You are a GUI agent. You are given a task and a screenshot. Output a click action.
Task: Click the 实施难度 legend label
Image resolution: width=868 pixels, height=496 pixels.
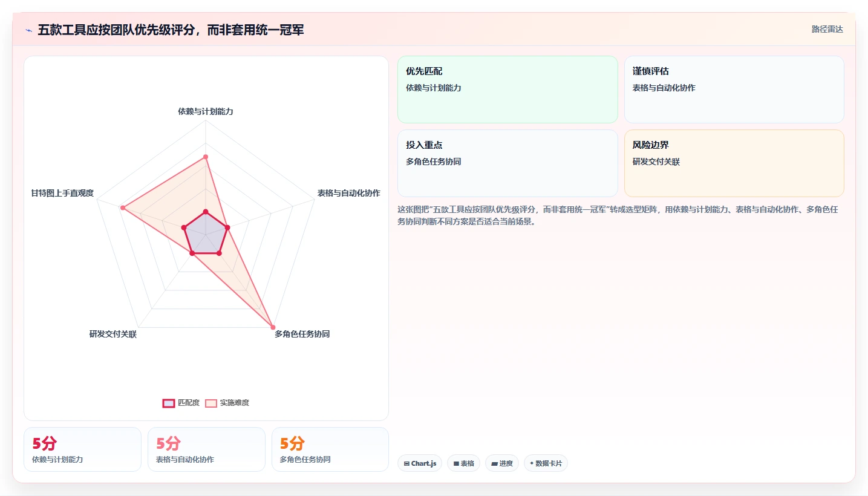pyautogui.click(x=235, y=403)
